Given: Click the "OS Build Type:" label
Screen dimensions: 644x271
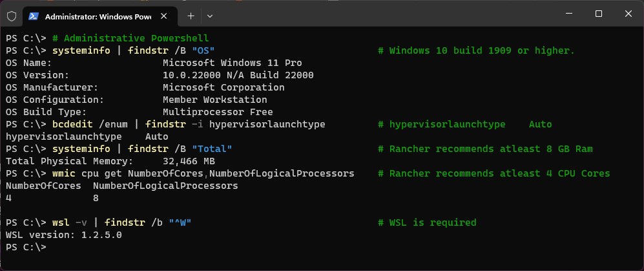Looking at the screenshot, I should click(46, 112).
